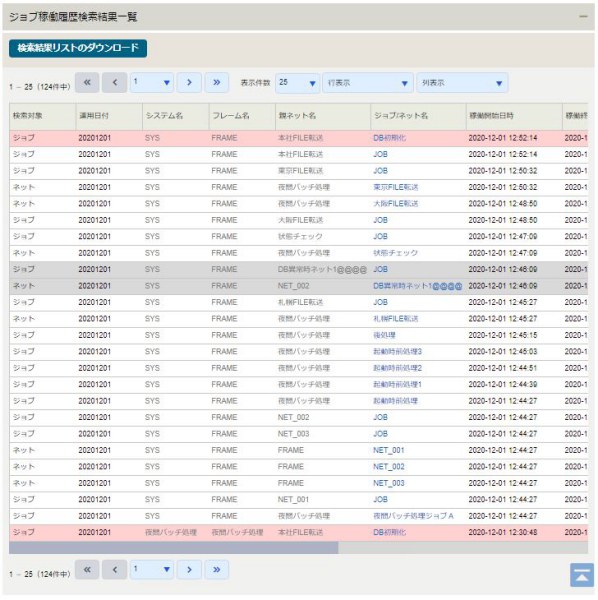Screen dimensions: 598x600
Task: Jump to last page in top pager
Action: pyautogui.click(x=217, y=83)
